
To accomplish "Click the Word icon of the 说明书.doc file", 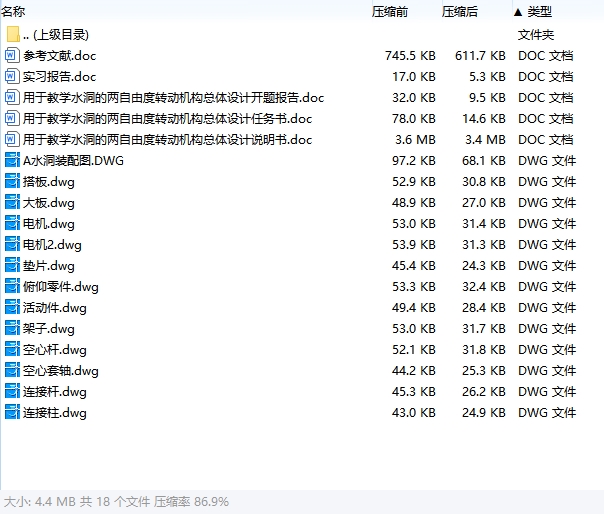I will coord(12,139).
